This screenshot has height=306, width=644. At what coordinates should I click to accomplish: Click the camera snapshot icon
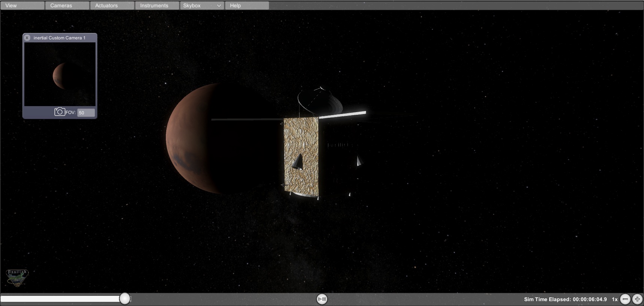tap(60, 112)
